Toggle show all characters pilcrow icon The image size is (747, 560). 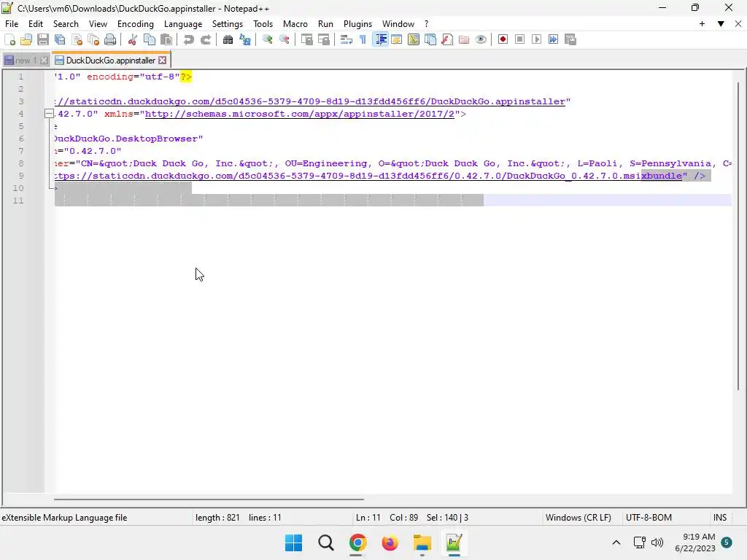click(363, 39)
